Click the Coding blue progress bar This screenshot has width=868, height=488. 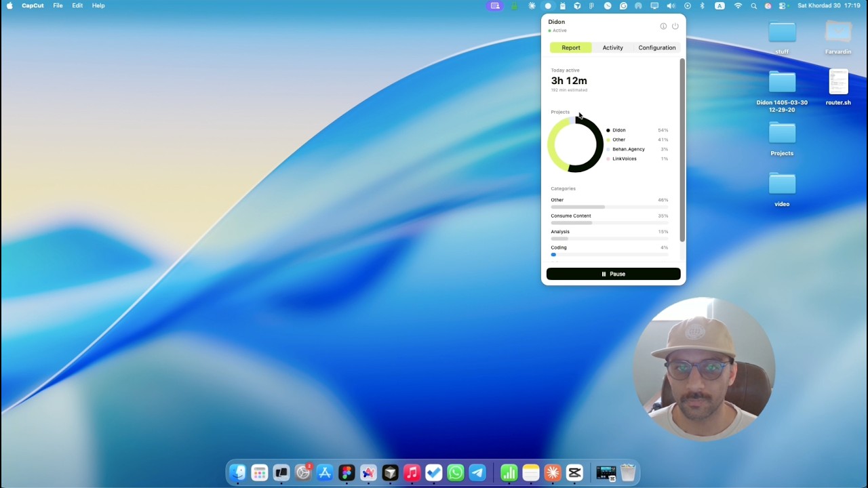pyautogui.click(x=553, y=254)
